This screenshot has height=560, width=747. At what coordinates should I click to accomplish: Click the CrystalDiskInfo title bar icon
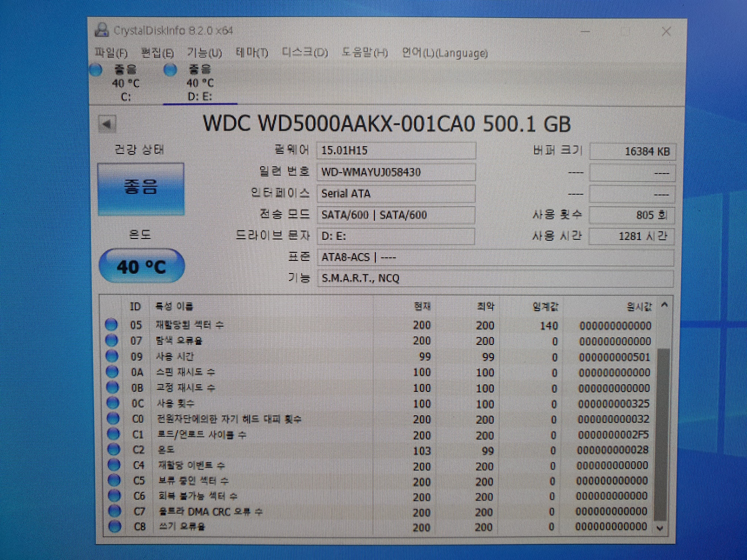pyautogui.click(x=102, y=30)
